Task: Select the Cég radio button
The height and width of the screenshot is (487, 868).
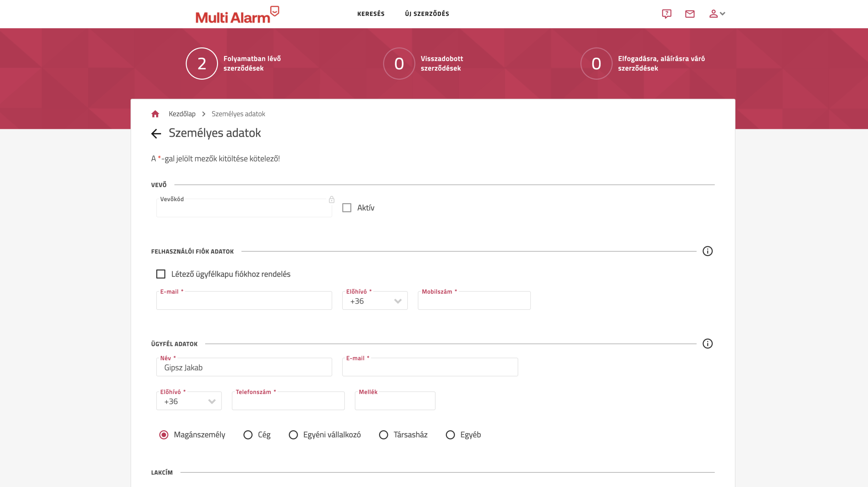Action: [x=248, y=435]
